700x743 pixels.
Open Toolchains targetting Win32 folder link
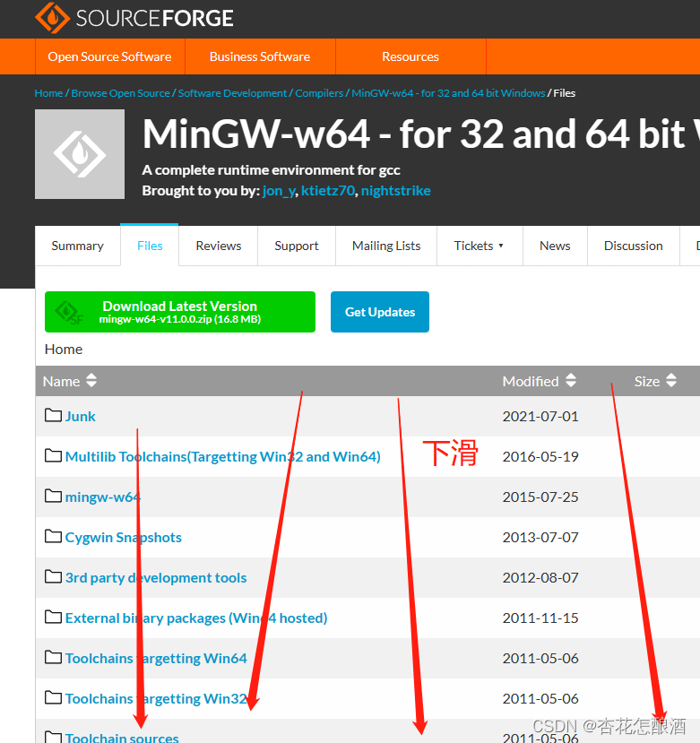pos(156,698)
